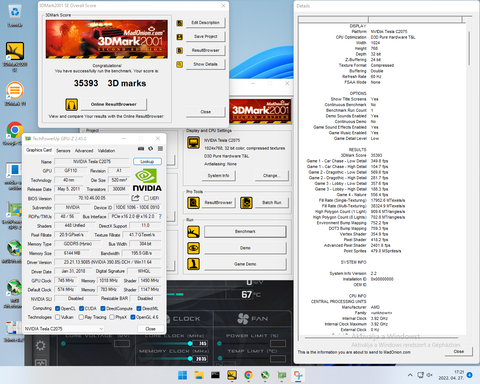This screenshot has height=384, width=480.
Task: Click the Show Details button
Action: point(205,64)
